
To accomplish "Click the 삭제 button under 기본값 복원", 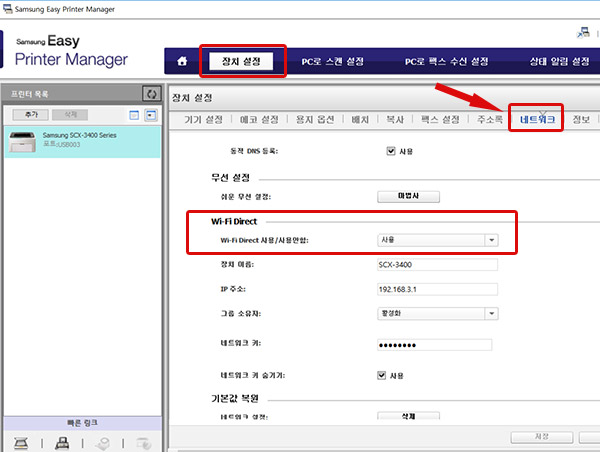I will click(x=408, y=416).
